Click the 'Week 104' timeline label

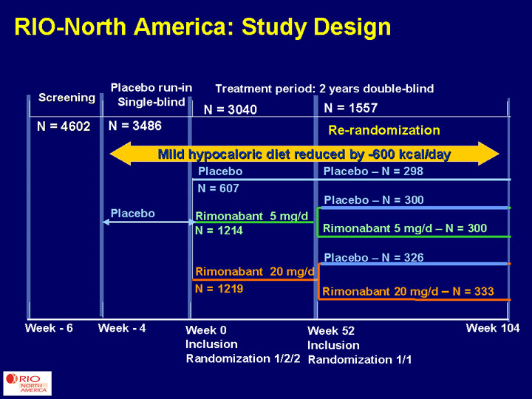click(493, 328)
